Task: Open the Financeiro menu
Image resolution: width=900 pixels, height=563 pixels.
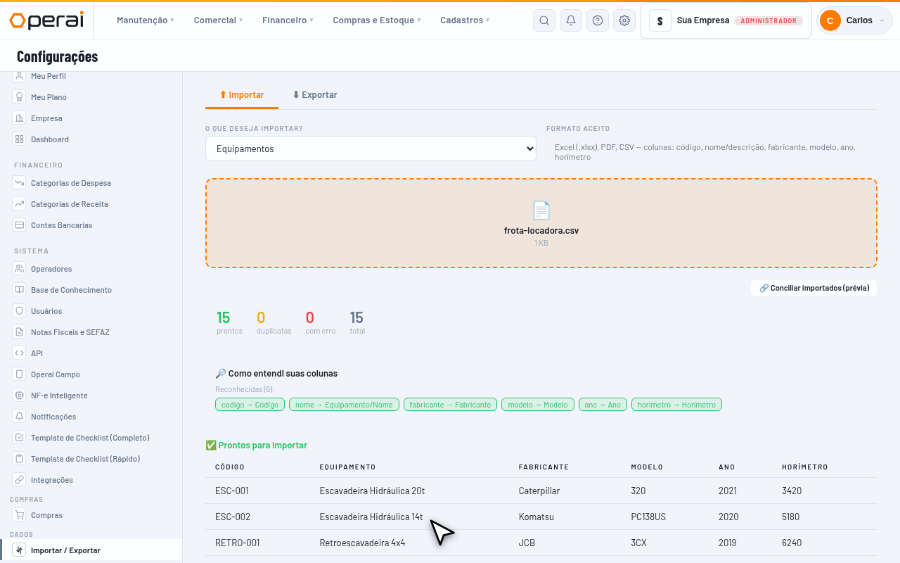Action: (x=288, y=20)
